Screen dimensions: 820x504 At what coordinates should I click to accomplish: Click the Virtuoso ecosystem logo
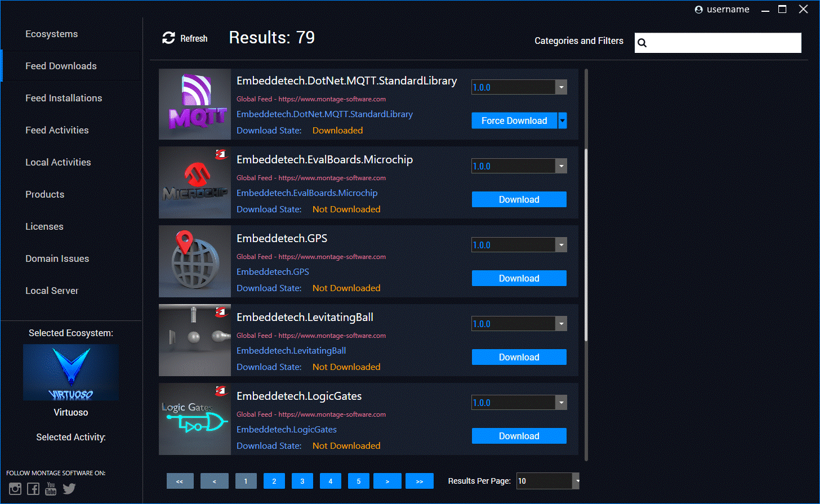click(71, 372)
